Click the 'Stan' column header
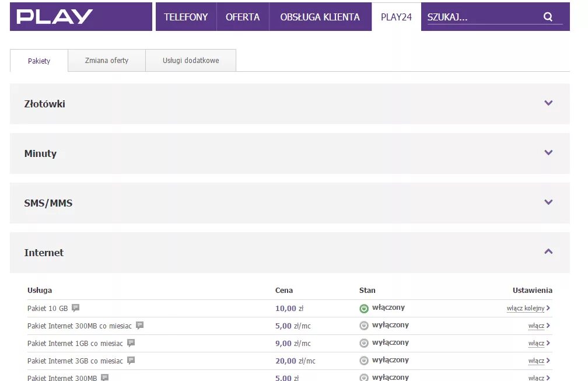This screenshot has height=381, width=588. pyautogui.click(x=367, y=290)
